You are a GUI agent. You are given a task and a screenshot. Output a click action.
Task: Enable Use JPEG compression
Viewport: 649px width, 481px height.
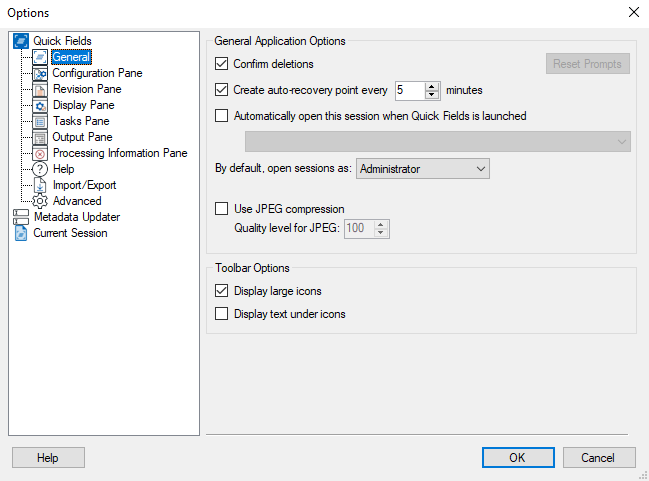pyautogui.click(x=221, y=209)
